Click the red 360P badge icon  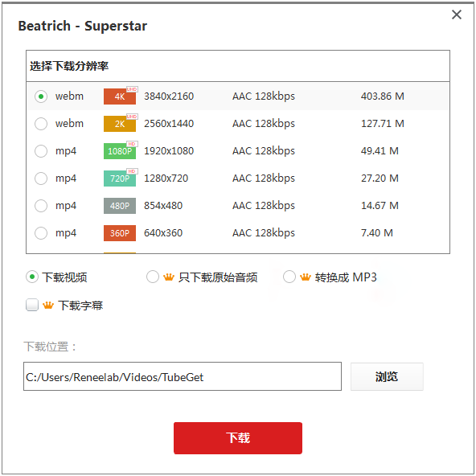click(x=120, y=233)
